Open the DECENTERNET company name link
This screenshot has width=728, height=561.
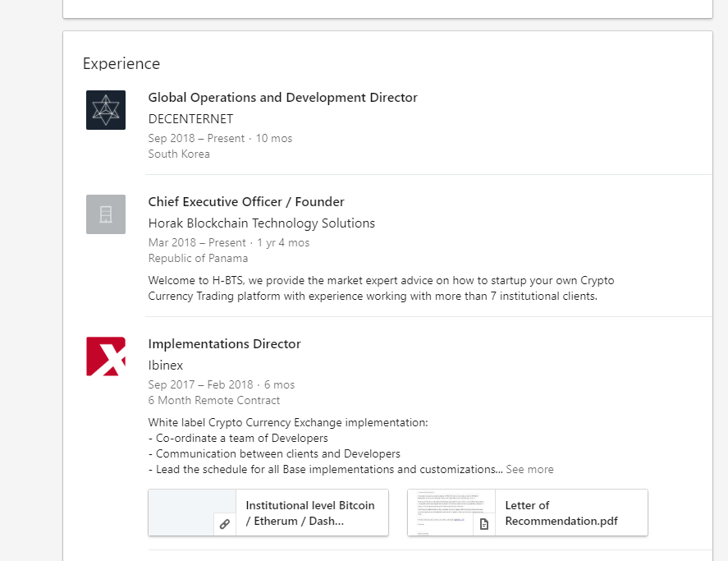(x=190, y=119)
